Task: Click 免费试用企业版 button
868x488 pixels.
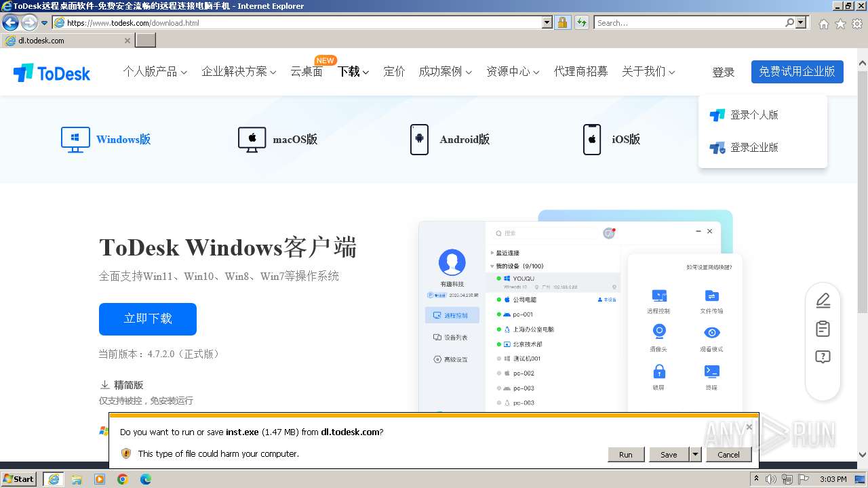Action: tap(797, 72)
